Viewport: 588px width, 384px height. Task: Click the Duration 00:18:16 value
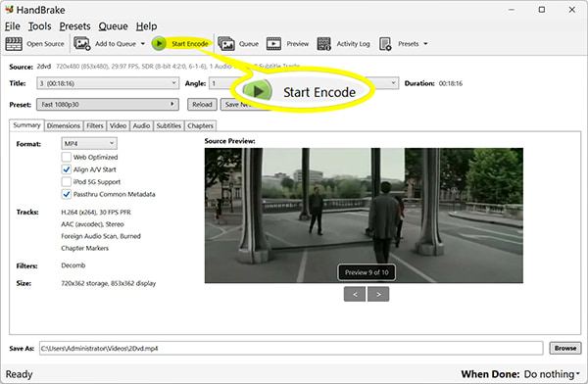[x=451, y=83]
